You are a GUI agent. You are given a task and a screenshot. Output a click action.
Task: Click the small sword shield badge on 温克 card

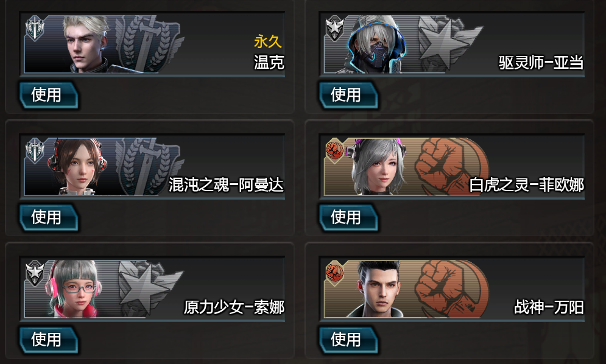tap(35, 28)
